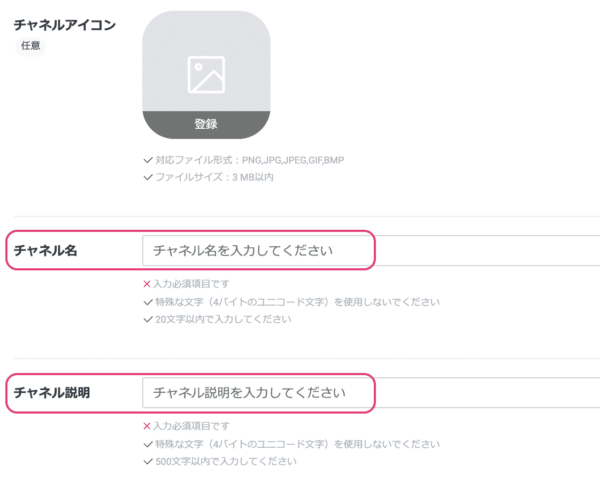Click the チャネル説明 input field
The width and height of the screenshot is (600, 482).
(x=371, y=393)
